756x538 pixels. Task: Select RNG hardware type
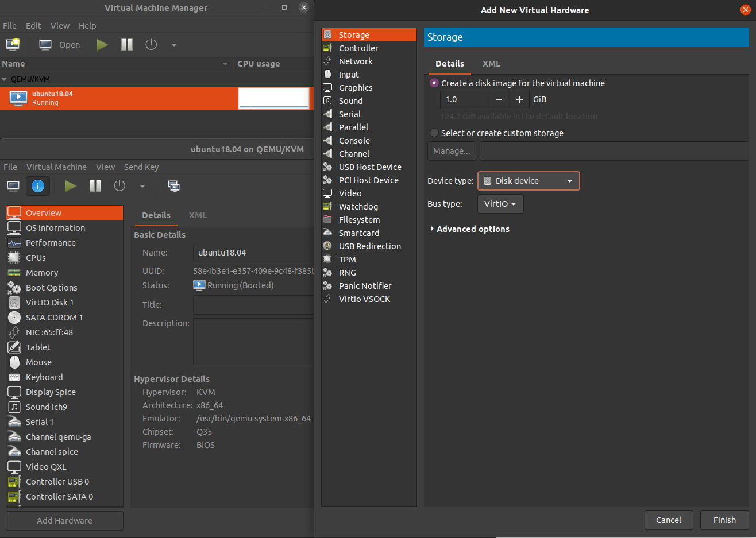[x=369, y=273]
